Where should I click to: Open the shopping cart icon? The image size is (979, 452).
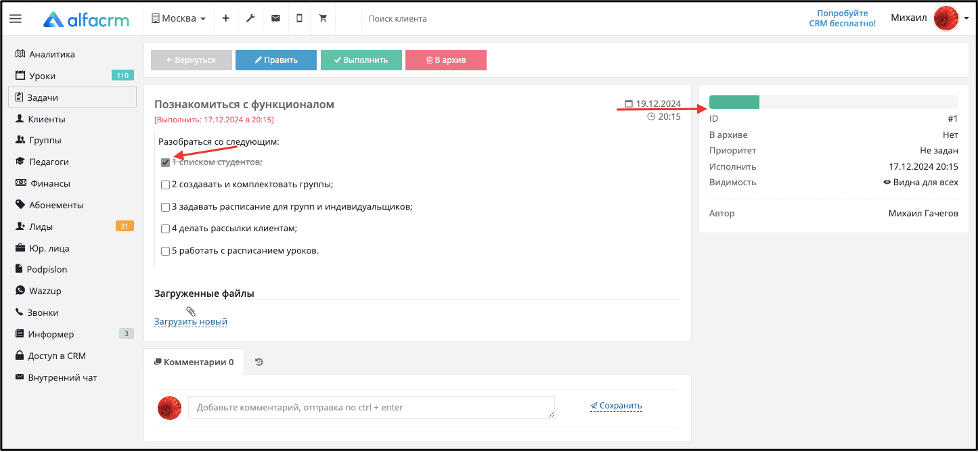pos(323,19)
